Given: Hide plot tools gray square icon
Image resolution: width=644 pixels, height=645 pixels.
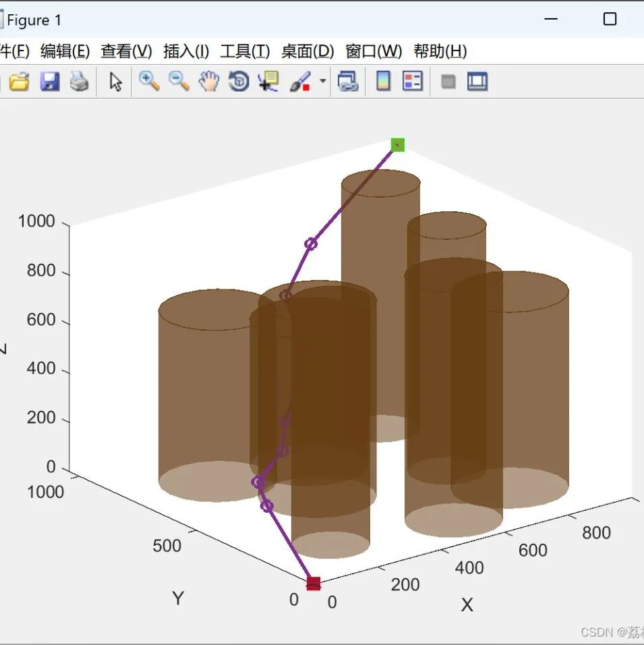Looking at the screenshot, I should (448, 82).
